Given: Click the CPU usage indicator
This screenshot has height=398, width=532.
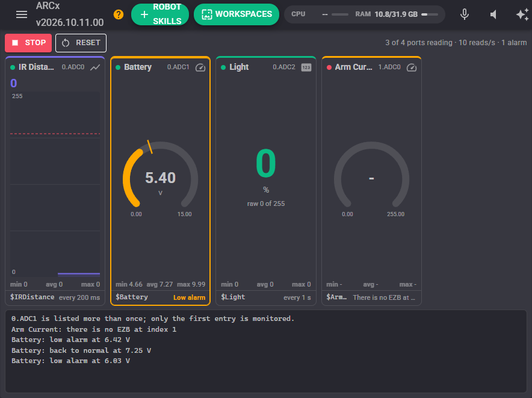Looking at the screenshot, I should (320, 14).
